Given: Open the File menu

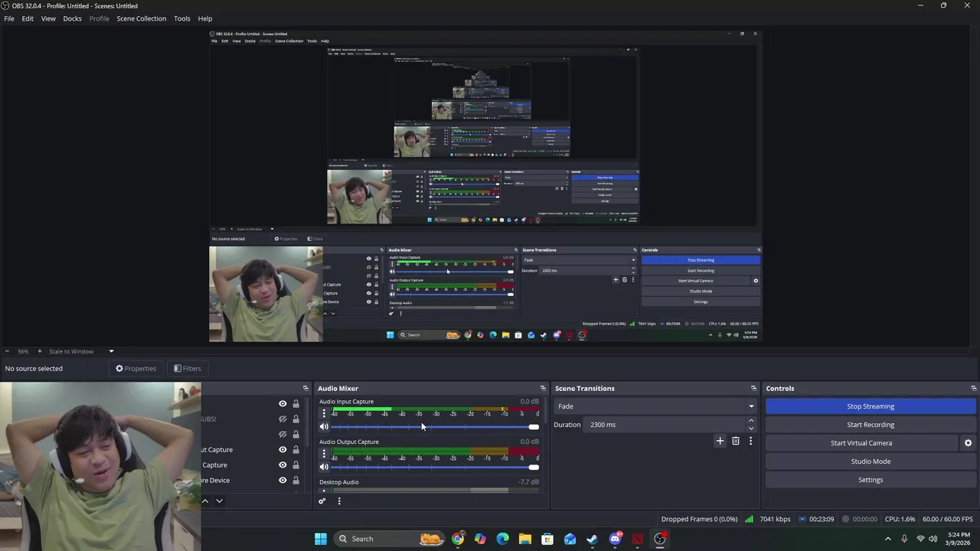Looking at the screenshot, I should click(9, 18).
